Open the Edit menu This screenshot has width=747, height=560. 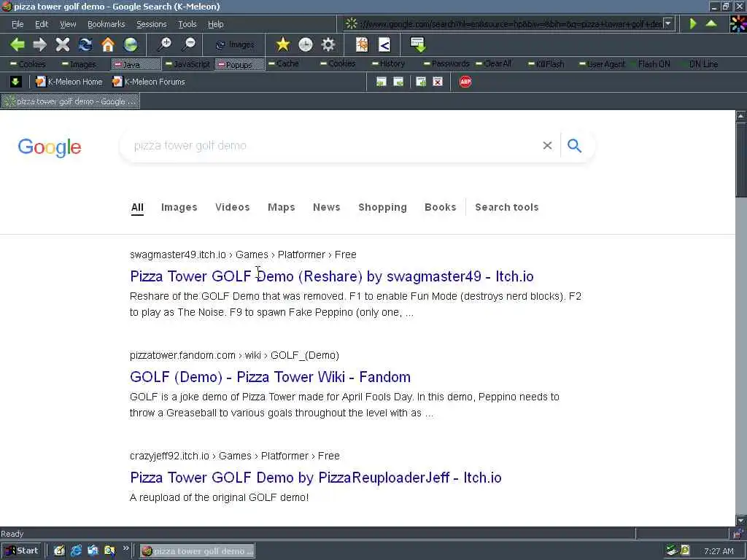click(42, 24)
